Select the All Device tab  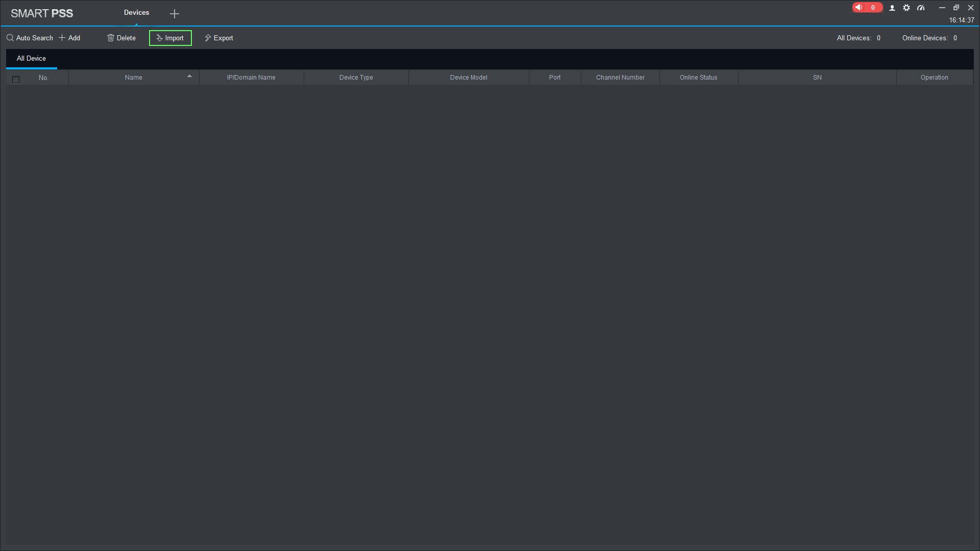click(31, 59)
